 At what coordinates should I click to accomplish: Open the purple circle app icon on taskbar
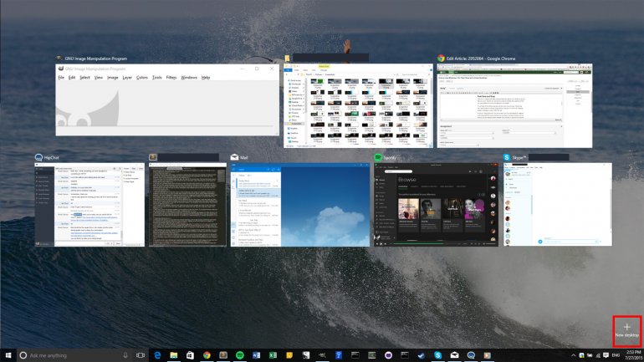pos(388,355)
